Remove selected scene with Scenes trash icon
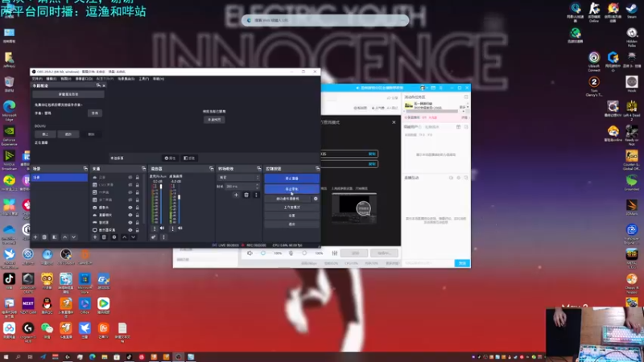 pos(44,237)
